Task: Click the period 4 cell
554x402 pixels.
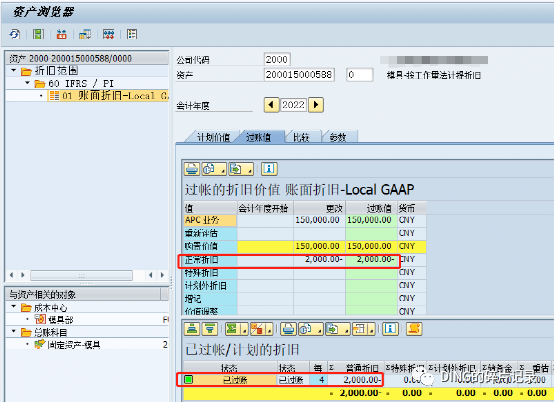Action: [319, 380]
